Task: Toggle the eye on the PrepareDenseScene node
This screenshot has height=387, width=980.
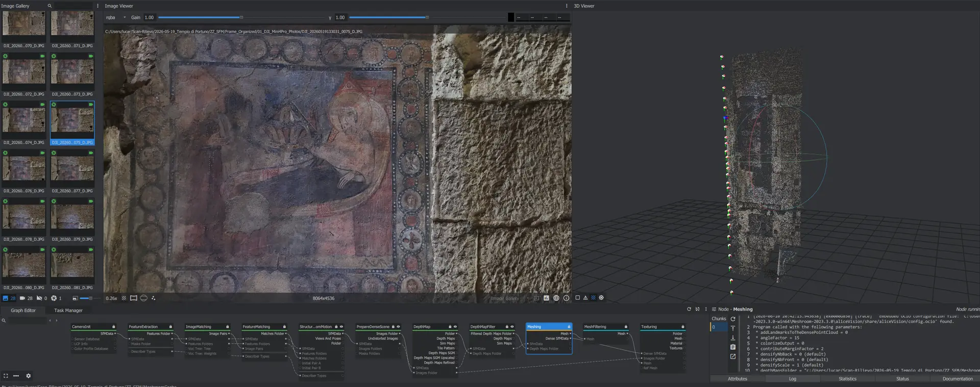Action: click(398, 327)
